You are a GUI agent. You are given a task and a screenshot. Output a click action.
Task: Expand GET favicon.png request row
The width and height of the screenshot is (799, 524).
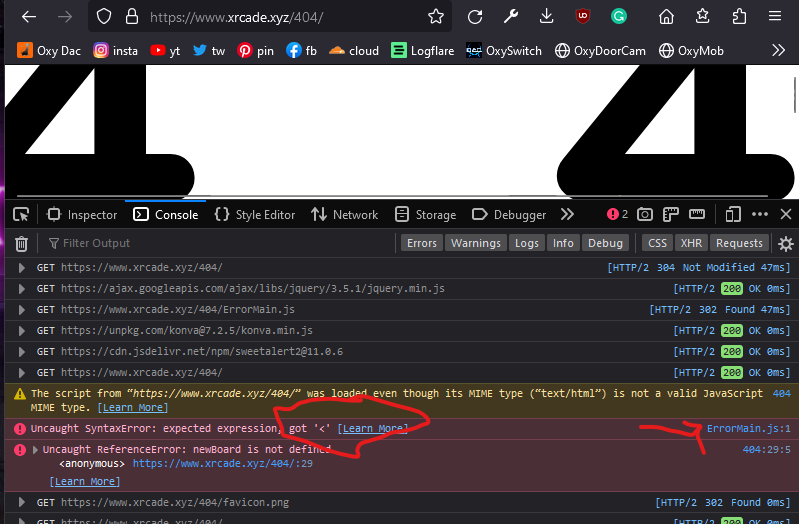(21, 502)
